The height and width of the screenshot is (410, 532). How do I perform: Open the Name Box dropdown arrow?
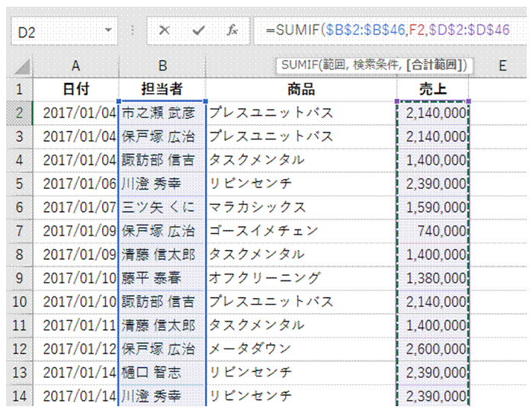(x=108, y=30)
